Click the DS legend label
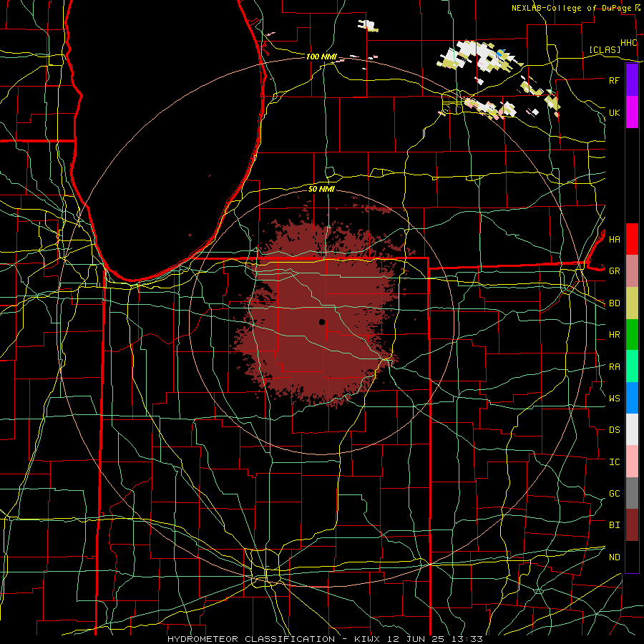The height and width of the screenshot is (644, 644). coord(614,430)
